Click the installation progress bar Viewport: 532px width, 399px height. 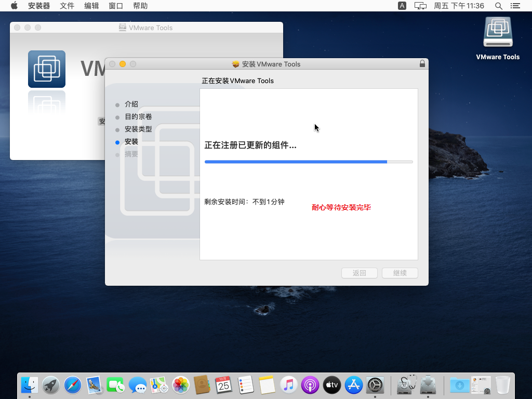pyautogui.click(x=309, y=162)
